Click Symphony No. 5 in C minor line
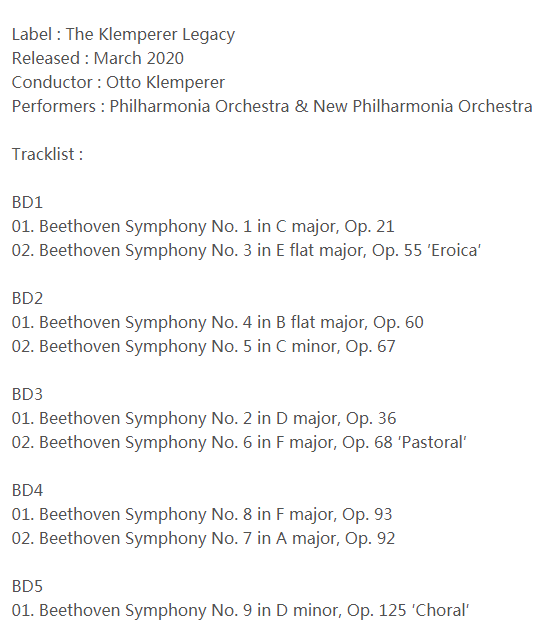This screenshot has width=544, height=630. (203, 347)
